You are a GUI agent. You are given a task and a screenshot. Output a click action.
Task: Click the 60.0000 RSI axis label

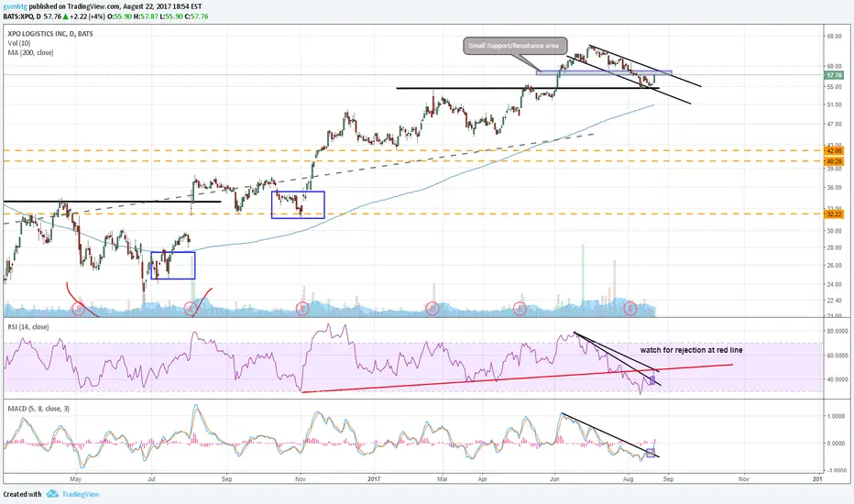click(x=836, y=356)
